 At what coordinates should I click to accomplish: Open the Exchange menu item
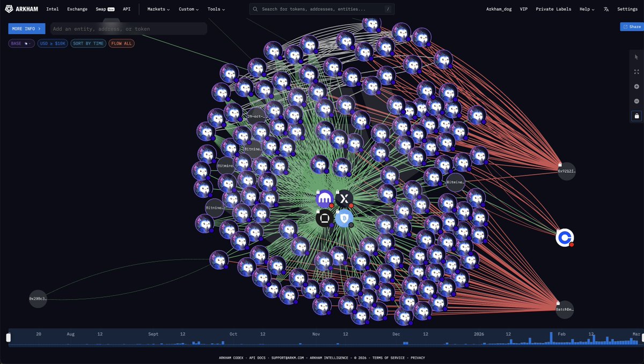(77, 9)
